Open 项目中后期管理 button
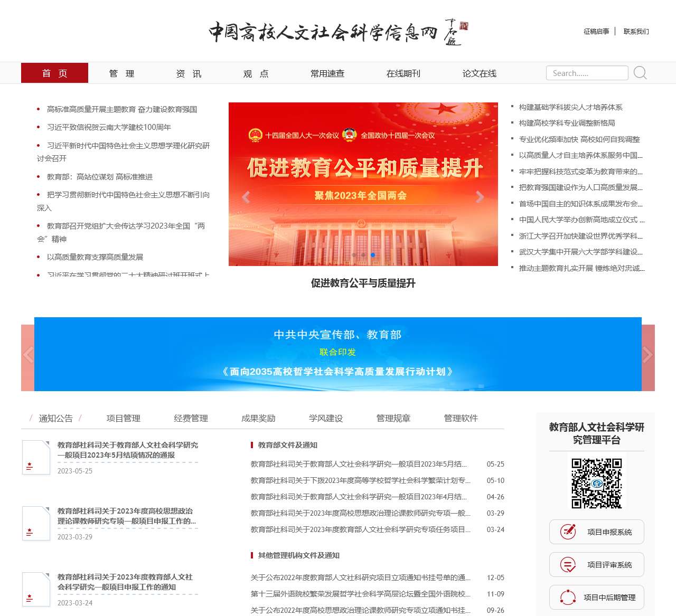The width and height of the screenshot is (676, 616). [x=597, y=597]
